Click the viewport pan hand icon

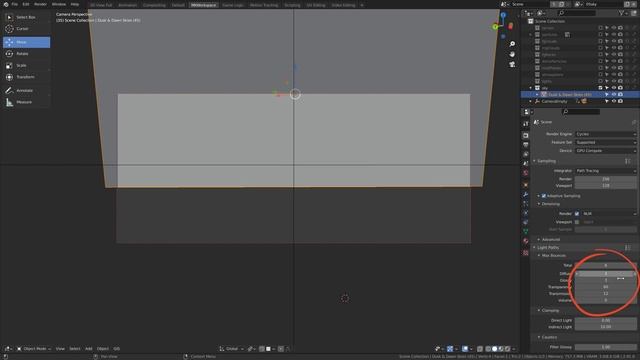pos(512,54)
